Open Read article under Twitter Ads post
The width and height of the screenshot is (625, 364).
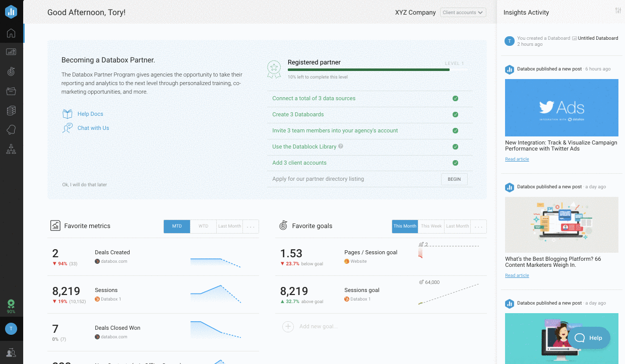coord(517,159)
